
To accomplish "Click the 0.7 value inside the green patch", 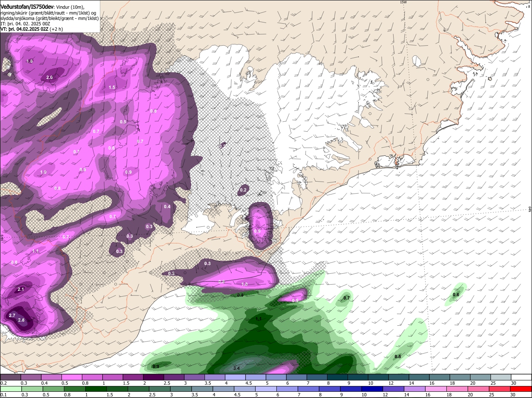I will pyautogui.click(x=347, y=298).
